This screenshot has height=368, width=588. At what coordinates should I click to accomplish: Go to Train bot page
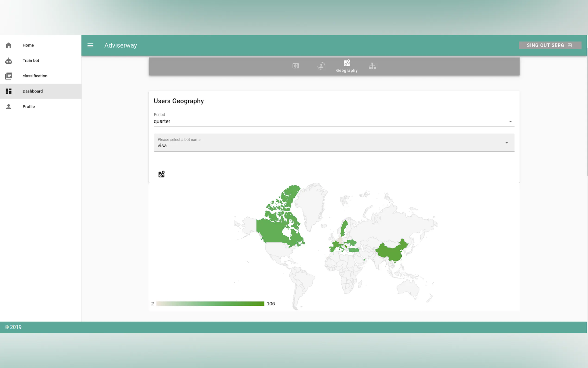pyautogui.click(x=31, y=61)
